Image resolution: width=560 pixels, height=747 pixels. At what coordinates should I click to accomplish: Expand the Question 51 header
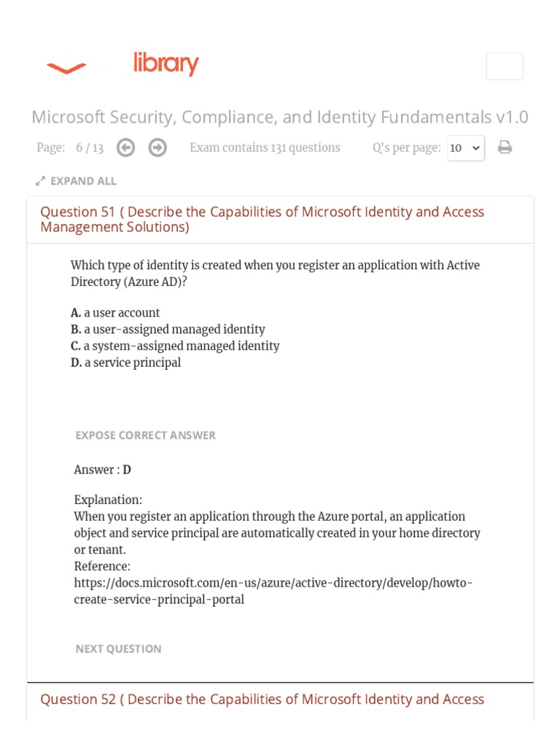click(x=262, y=220)
